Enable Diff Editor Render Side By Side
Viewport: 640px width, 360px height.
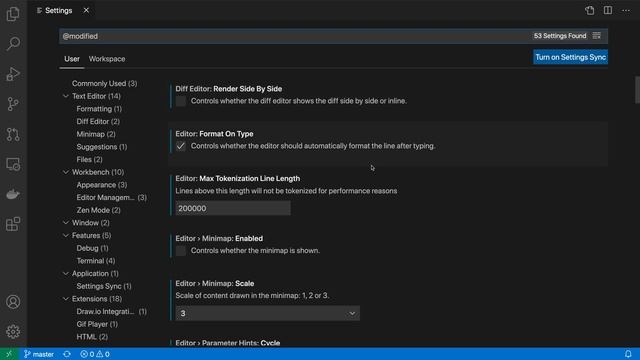tap(180, 101)
